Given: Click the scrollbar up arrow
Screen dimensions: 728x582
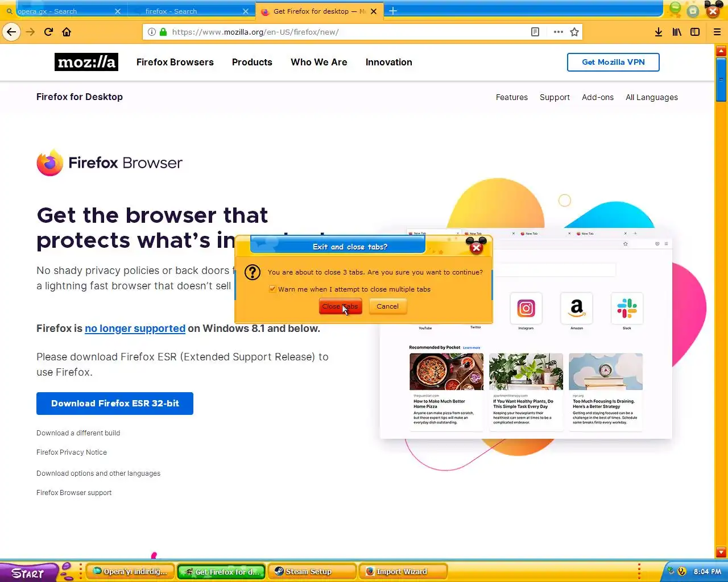Looking at the screenshot, I should pyautogui.click(x=721, y=51).
